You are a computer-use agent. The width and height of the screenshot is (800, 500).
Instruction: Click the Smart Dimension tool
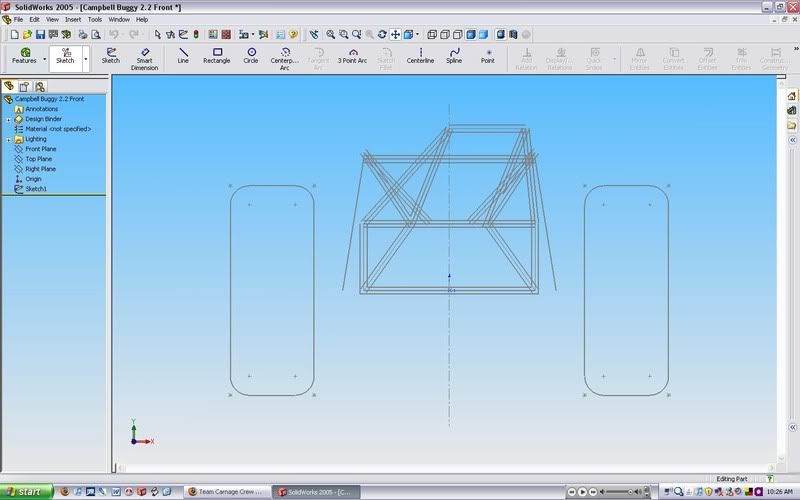click(x=144, y=59)
